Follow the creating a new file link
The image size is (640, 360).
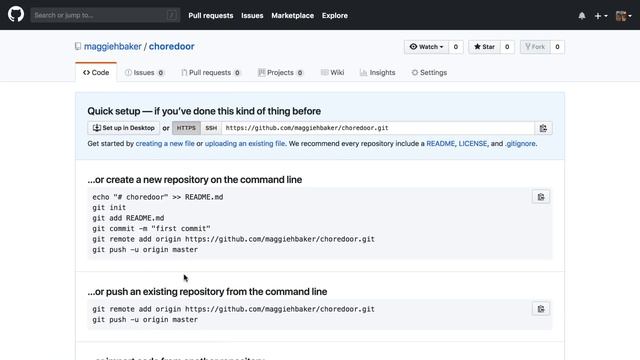[165, 144]
